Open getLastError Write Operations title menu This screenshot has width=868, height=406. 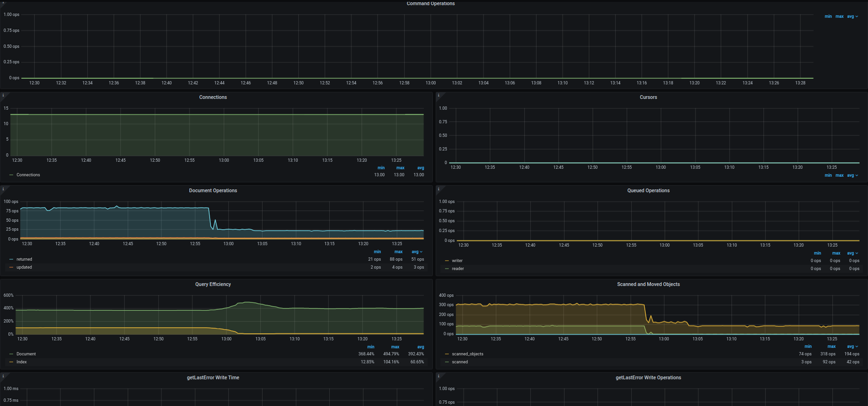649,377
